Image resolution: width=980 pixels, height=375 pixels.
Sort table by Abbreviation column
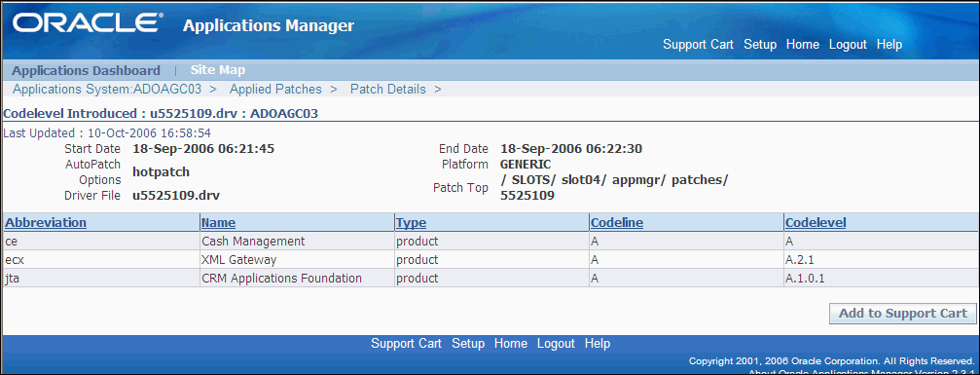point(46,222)
